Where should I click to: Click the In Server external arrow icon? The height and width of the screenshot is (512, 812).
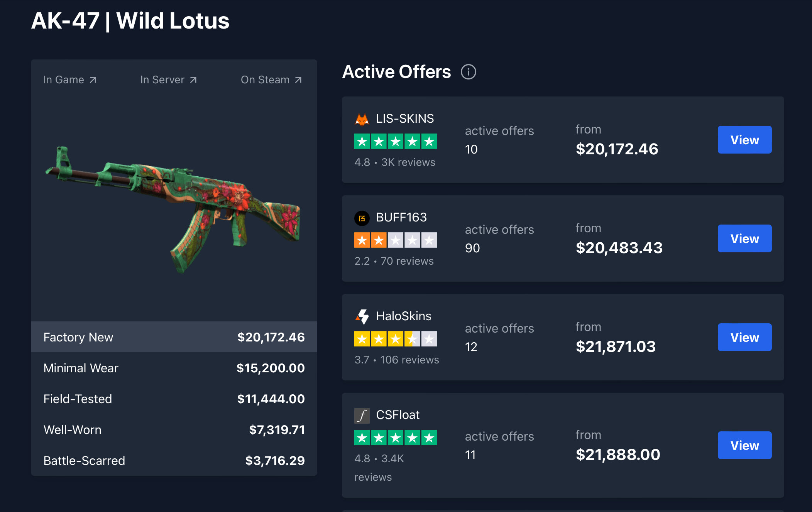click(193, 80)
